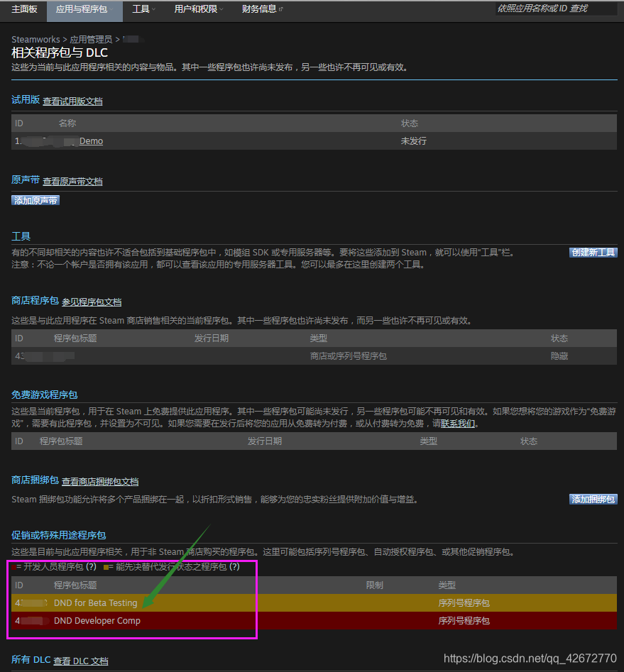The image size is (624, 672).
Task: Open the Demo app link
Action: (x=91, y=141)
